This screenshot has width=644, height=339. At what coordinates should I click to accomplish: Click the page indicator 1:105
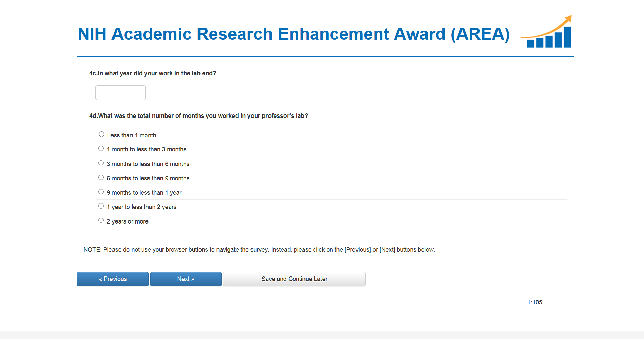(535, 302)
